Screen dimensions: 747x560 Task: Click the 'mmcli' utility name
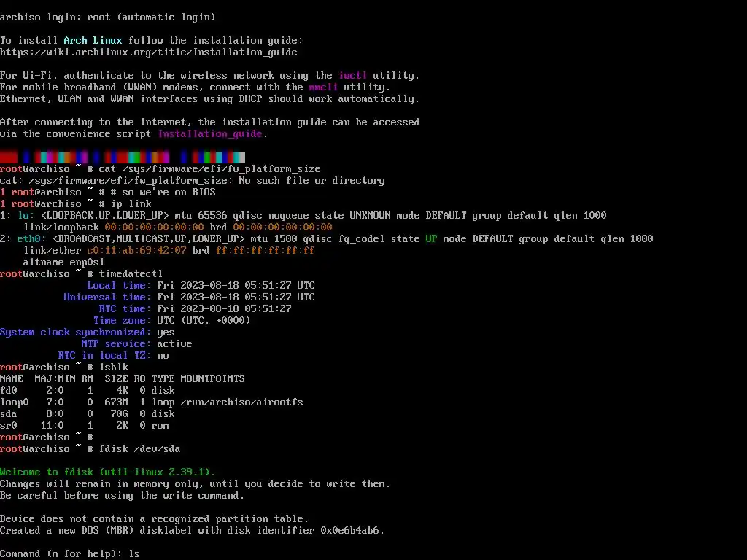point(323,87)
